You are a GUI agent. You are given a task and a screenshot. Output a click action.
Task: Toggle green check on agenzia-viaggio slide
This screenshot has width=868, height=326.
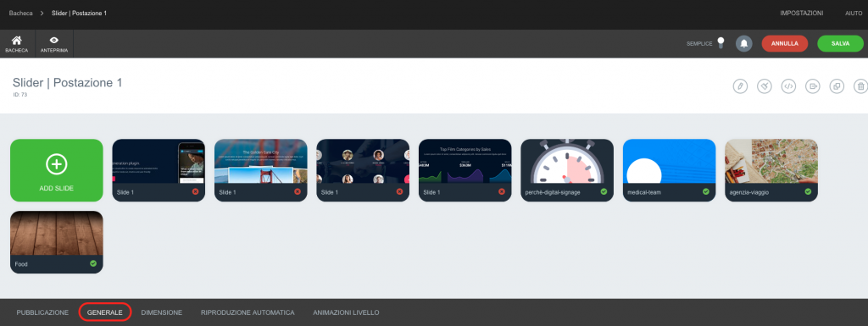808,191
